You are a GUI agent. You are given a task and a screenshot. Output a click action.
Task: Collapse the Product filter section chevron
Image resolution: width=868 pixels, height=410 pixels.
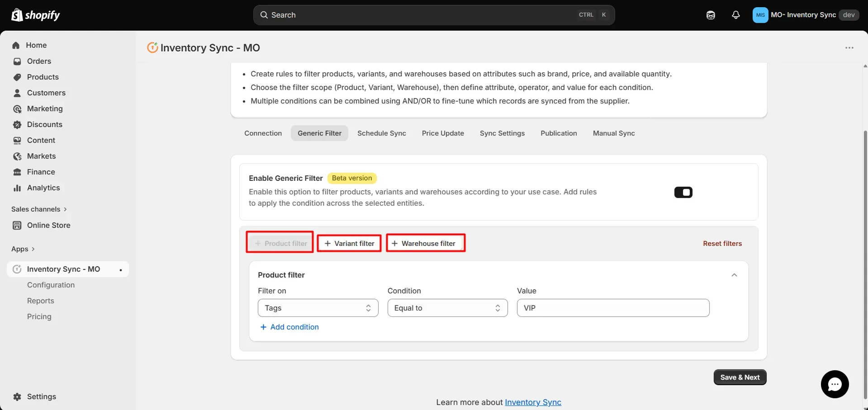[734, 275]
